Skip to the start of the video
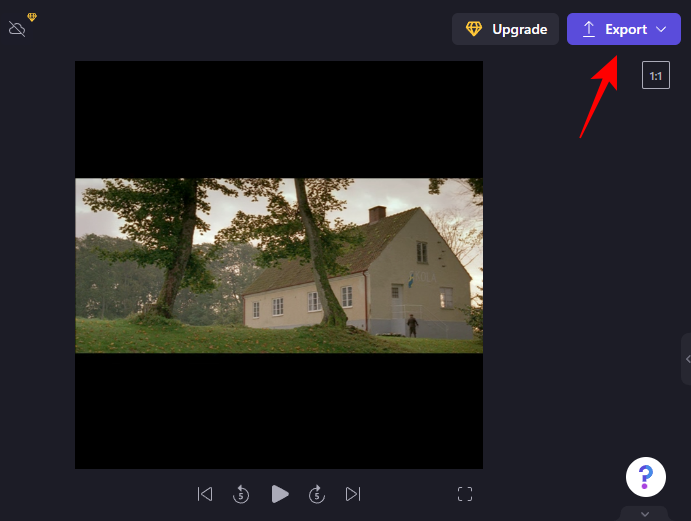This screenshot has height=521, width=691. coord(205,494)
